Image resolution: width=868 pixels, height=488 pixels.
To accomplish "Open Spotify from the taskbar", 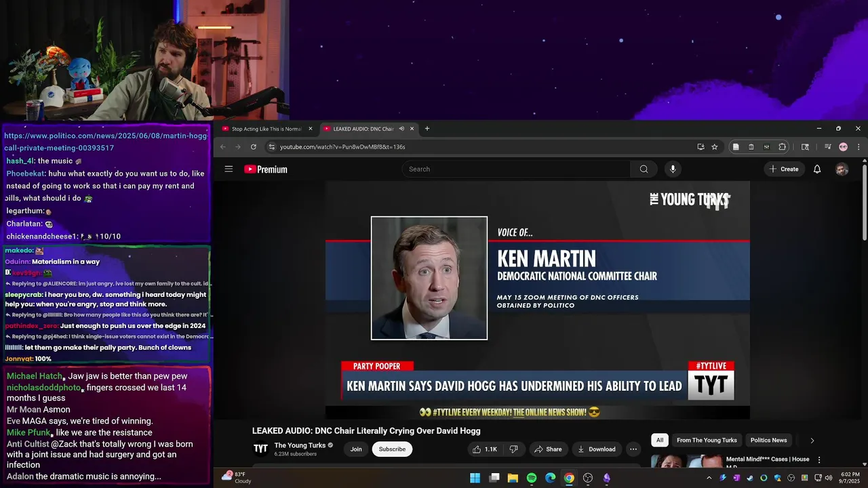I will point(532,478).
